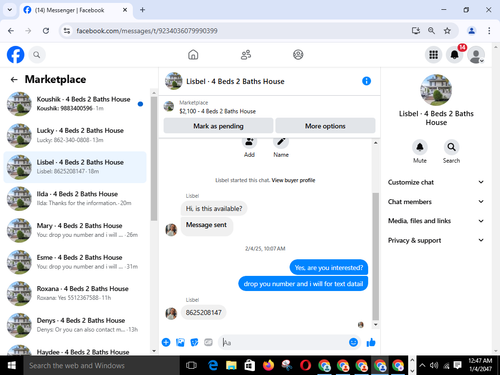Click the Facebook search magnifier icon
This screenshot has width=500, height=375.
coord(37,55)
